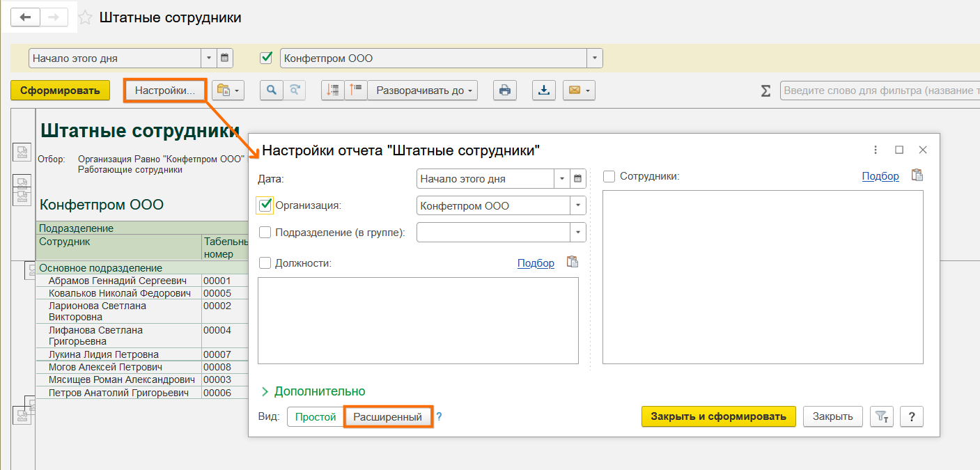
Task: Click the forward navigation arrow
Action: click(54, 17)
